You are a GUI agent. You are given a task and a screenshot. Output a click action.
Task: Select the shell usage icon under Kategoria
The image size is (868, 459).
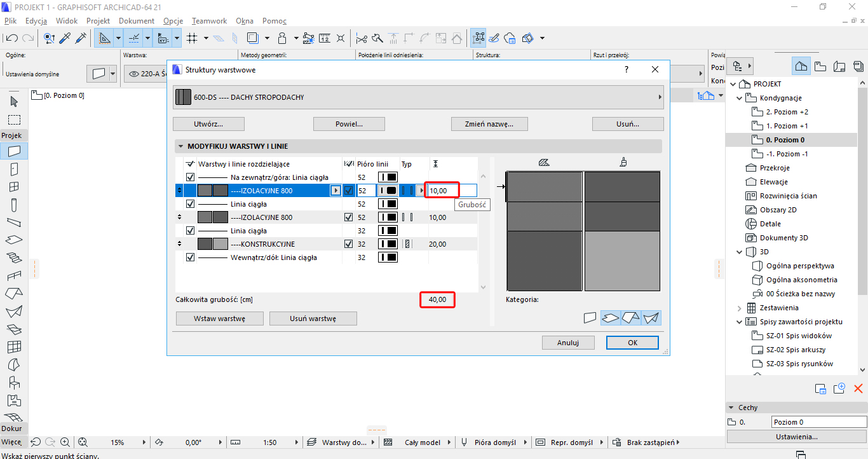pyautogui.click(x=651, y=317)
